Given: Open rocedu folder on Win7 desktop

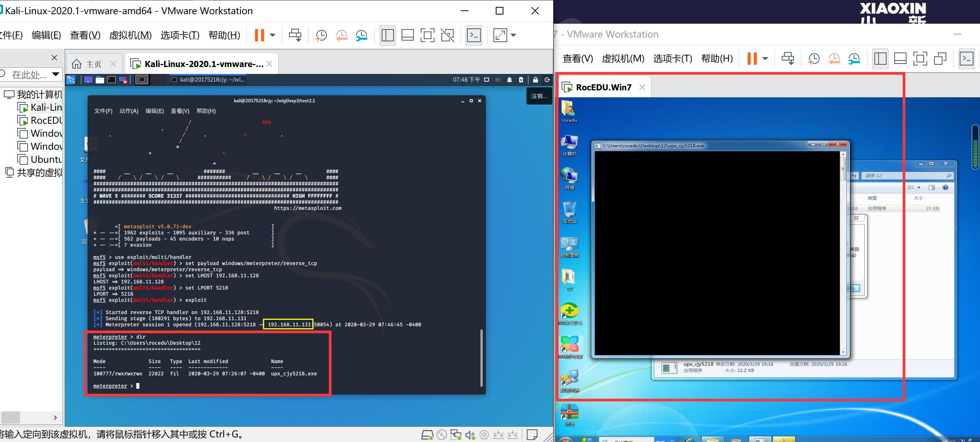Looking at the screenshot, I should [x=569, y=111].
